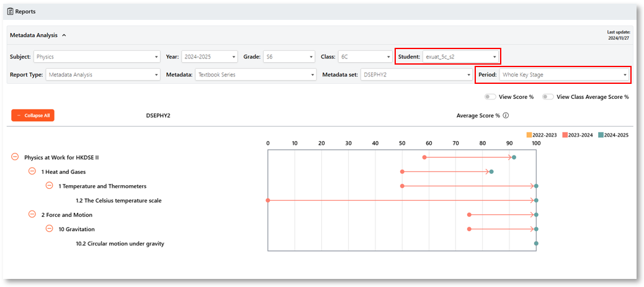Collapse the 1 Heat and Gases node
The width and height of the screenshot is (644, 287).
click(x=32, y=171)
